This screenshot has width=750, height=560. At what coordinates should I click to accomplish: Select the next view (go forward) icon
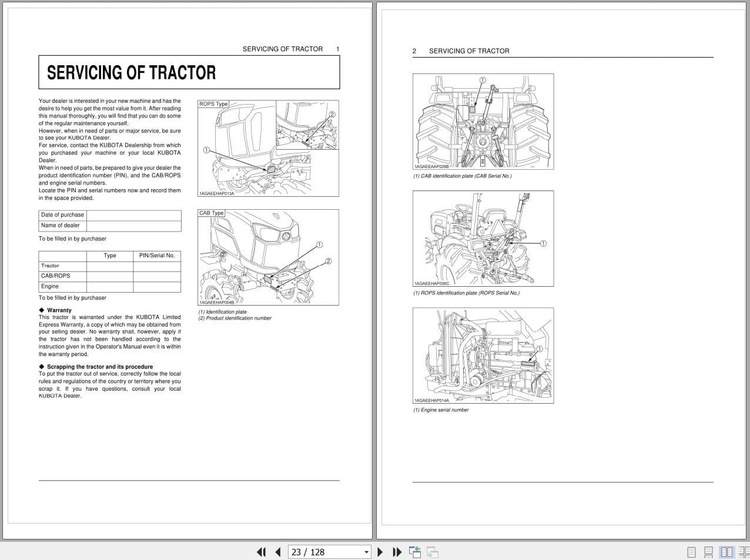point(432,552)
